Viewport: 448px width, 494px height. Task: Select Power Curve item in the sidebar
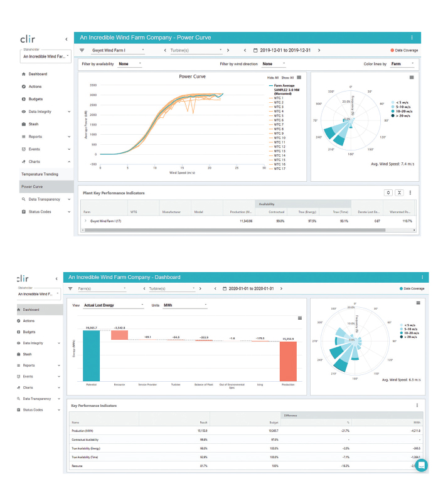tap(46, 187)
